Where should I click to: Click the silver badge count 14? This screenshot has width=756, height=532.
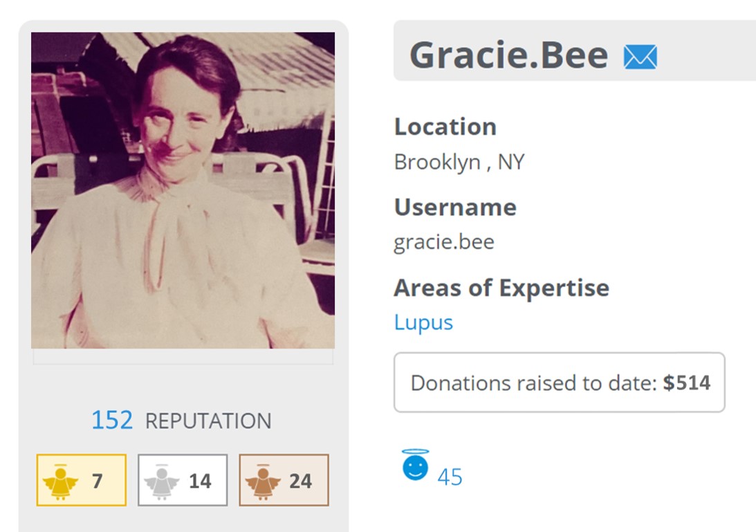click(200, 481)
